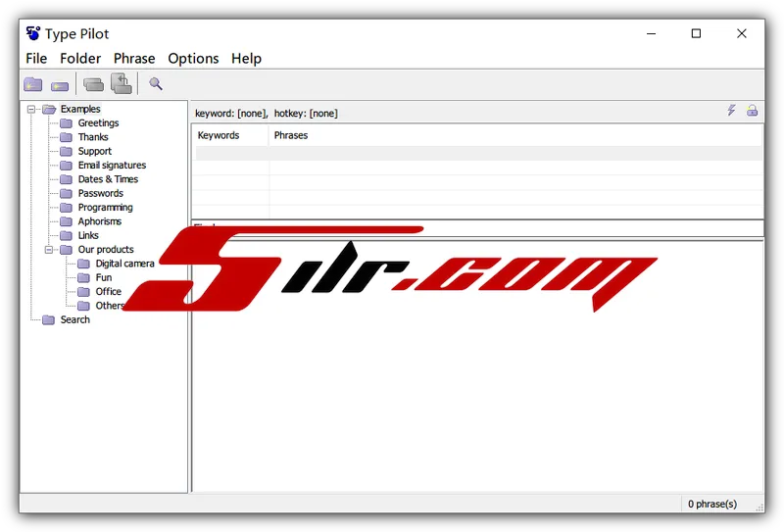Viewport: 784px width, 532px height.
Task: Select the Fun folder
Action: (x=104, y=277)
